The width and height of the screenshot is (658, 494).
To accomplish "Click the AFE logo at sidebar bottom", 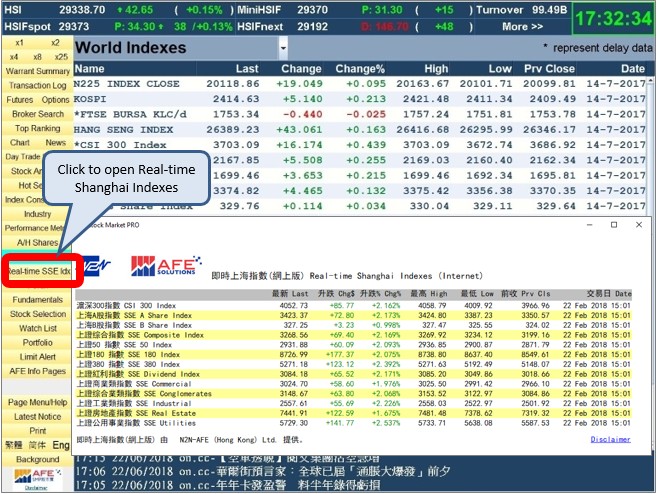I will 37,476.
